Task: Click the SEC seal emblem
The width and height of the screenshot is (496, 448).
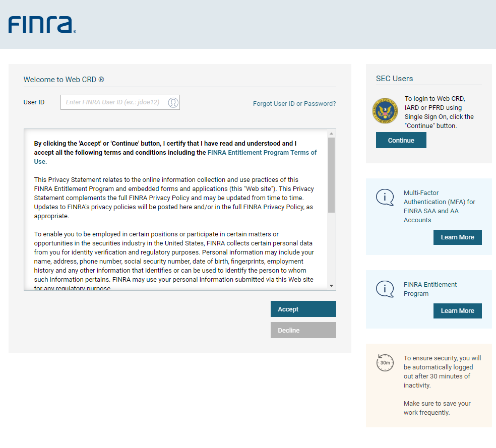Action: coord(385,111)
